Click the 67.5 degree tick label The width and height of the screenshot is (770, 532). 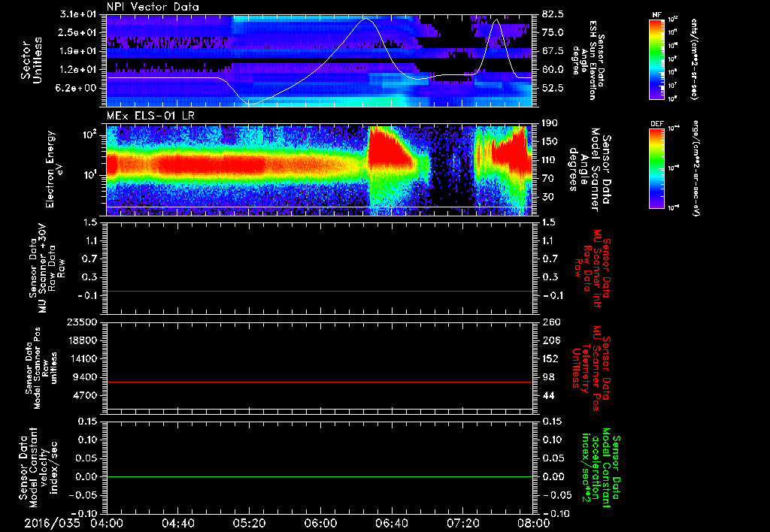click(x=553, y=51)
